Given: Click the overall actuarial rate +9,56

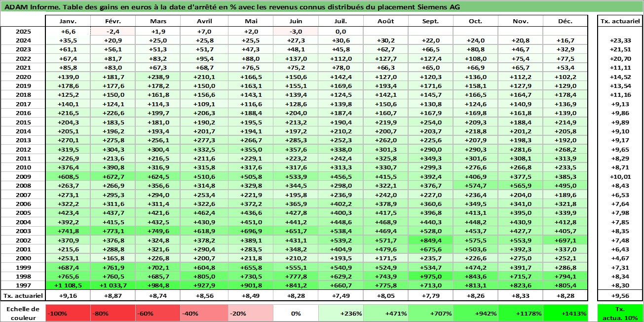Looking at the screenshot, I should (x=620, y=295).
